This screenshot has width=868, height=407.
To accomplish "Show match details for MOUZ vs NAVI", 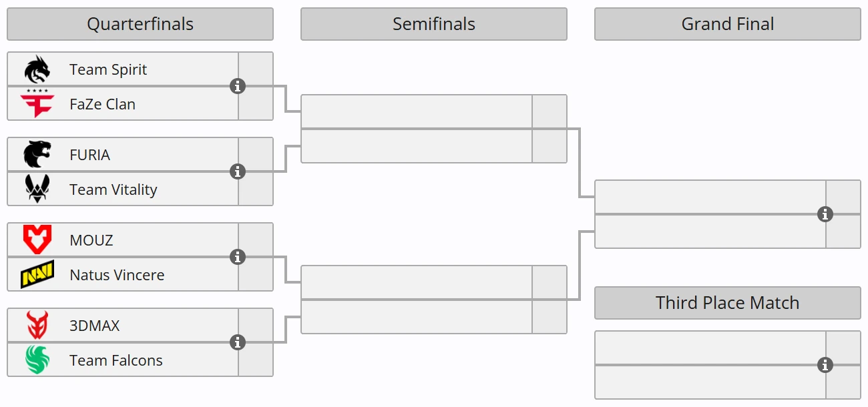I will pos(238,257).
